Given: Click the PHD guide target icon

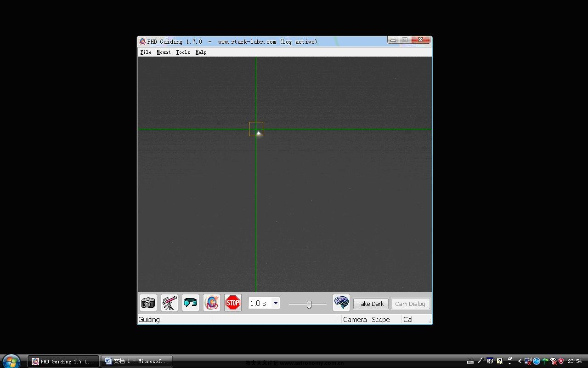Looking at the screenshot, I should [212, 303].
